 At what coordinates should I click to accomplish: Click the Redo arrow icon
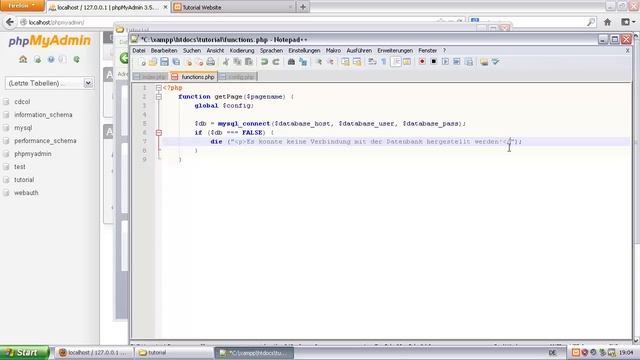[x=276, y=62]
